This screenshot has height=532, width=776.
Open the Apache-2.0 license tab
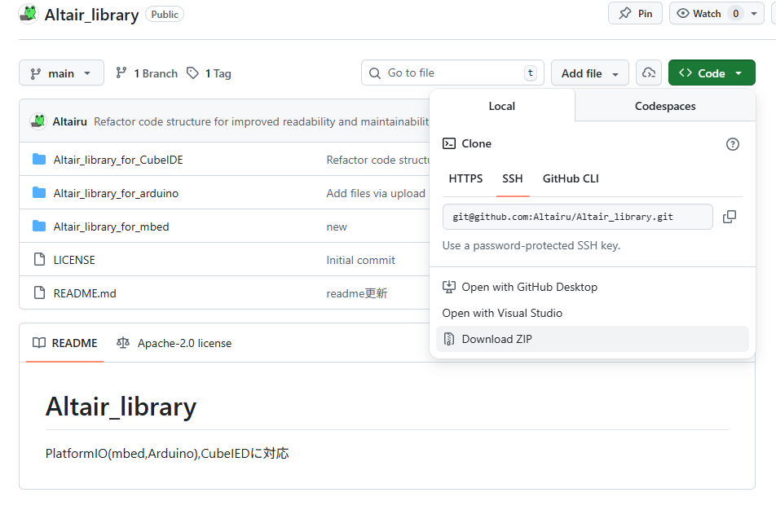point(174,343)
